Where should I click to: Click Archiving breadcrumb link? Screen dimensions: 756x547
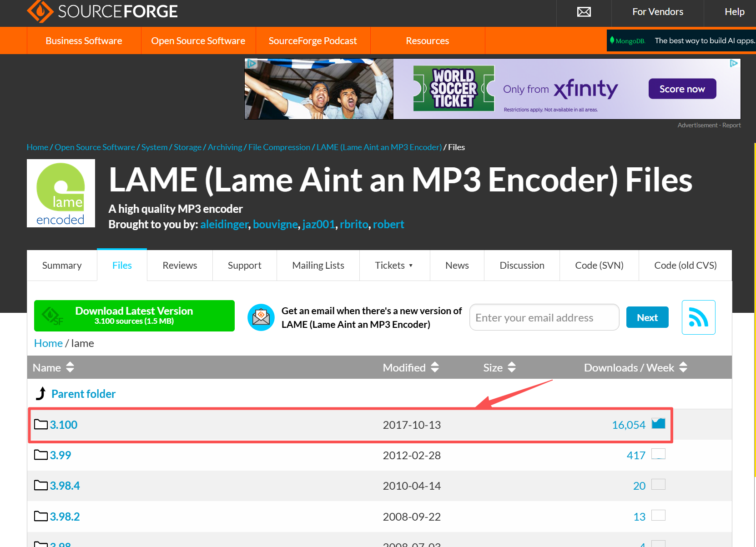point(225,147)
